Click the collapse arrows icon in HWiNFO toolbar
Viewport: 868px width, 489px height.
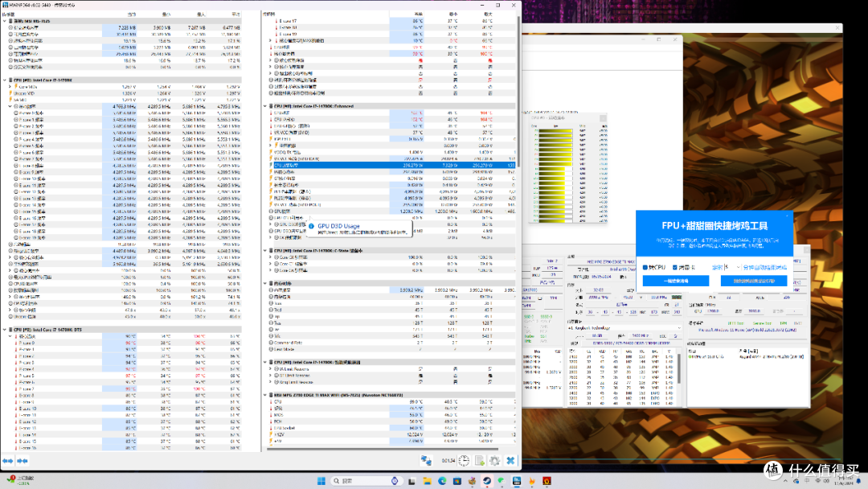(23, 461)
